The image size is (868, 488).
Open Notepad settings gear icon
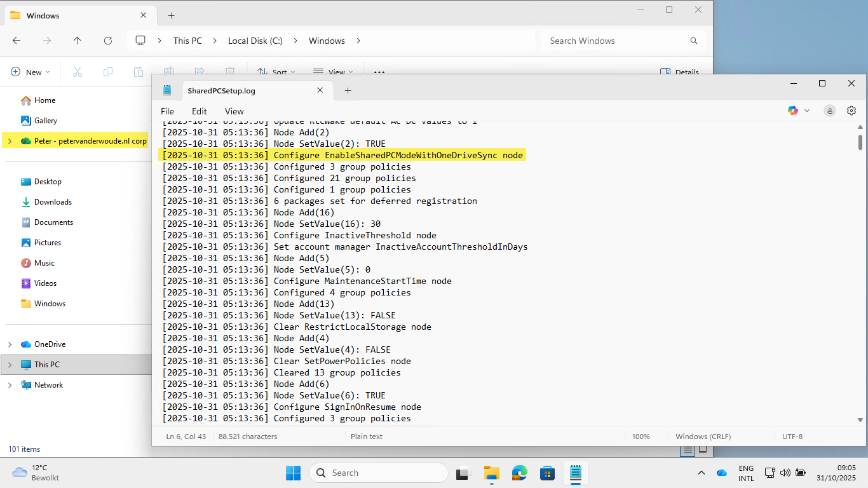point(851,111)
